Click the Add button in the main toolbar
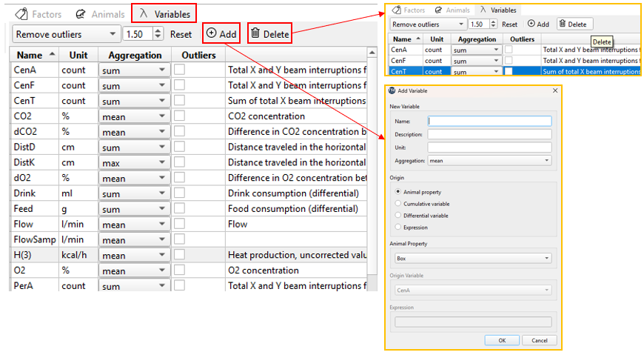The height and width of the screenshot is (355, 644). [222, 34]
